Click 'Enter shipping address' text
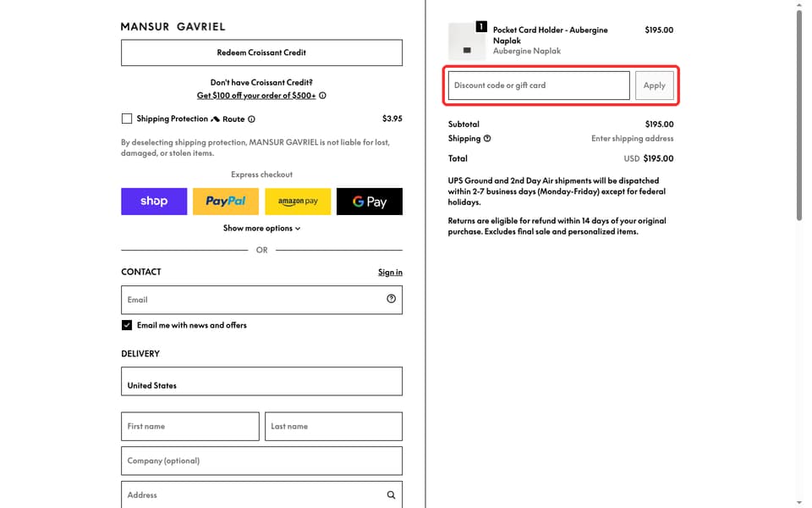Screen dimensions: 812x508 [633, 138]
